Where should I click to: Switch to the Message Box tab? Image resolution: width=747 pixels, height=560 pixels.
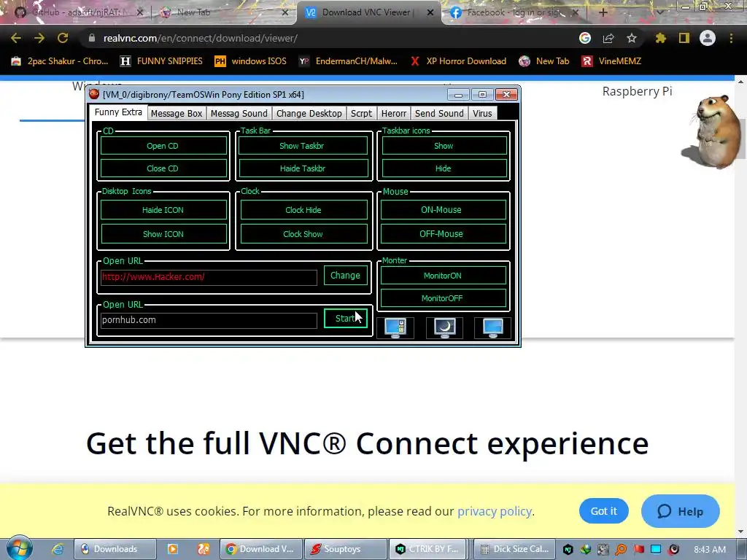177,113
